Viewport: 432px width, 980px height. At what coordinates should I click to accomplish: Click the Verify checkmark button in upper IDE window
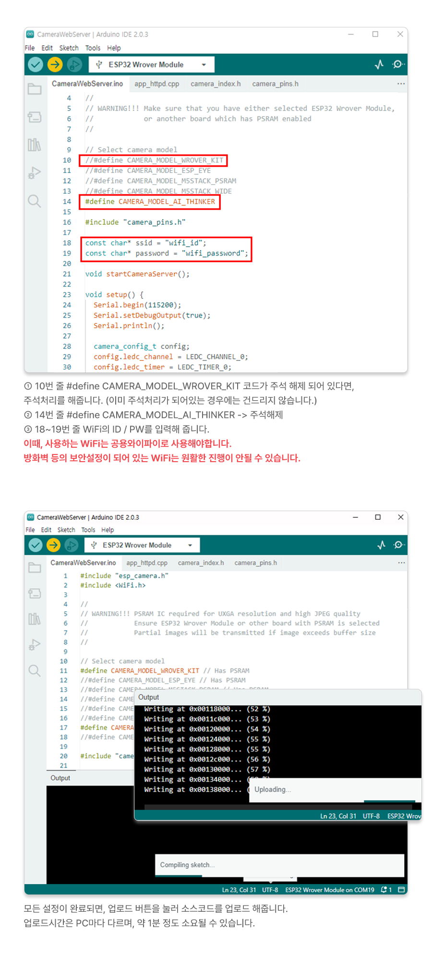tap(36, 64)
